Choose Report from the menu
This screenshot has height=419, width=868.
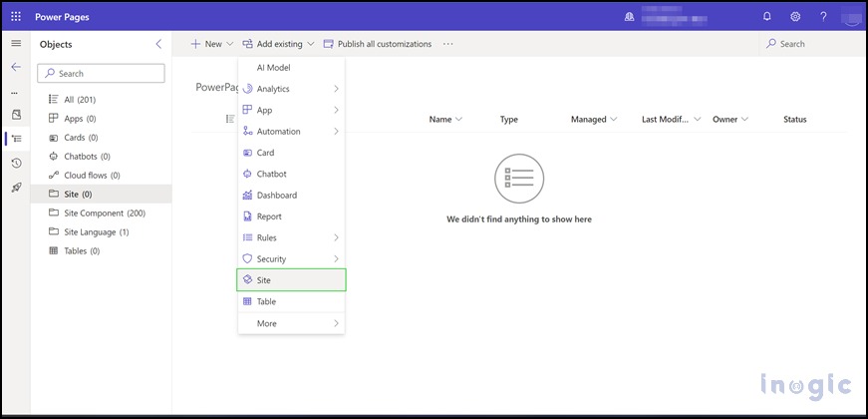(291, 216)
